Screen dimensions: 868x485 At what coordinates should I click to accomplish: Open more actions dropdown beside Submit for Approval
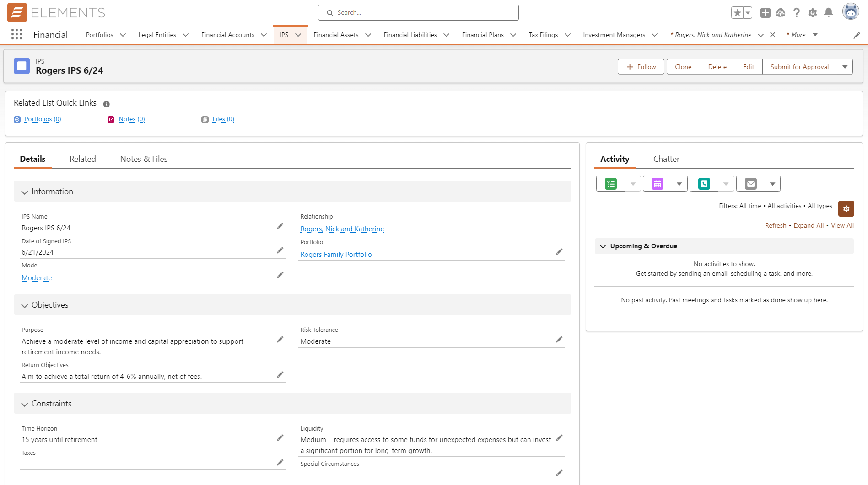click(845, 67)
